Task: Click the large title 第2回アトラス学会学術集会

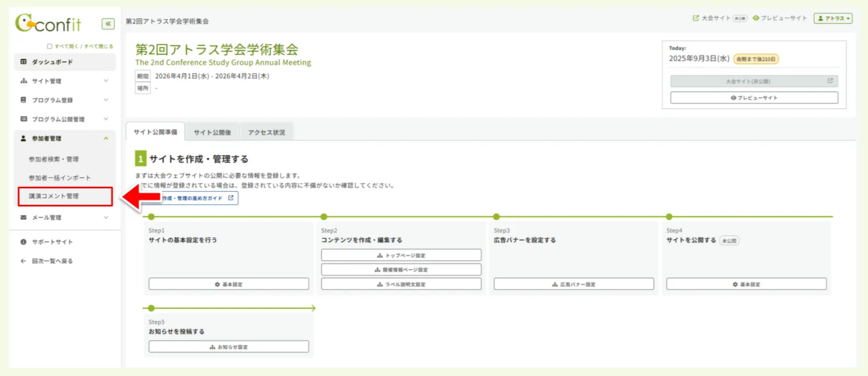Action: point(217,49)
